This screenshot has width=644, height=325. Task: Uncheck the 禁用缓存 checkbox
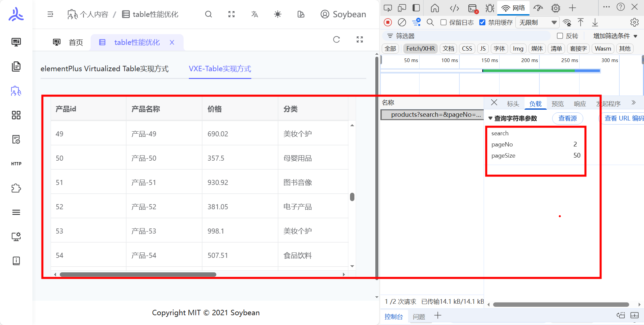pos(482,22)
